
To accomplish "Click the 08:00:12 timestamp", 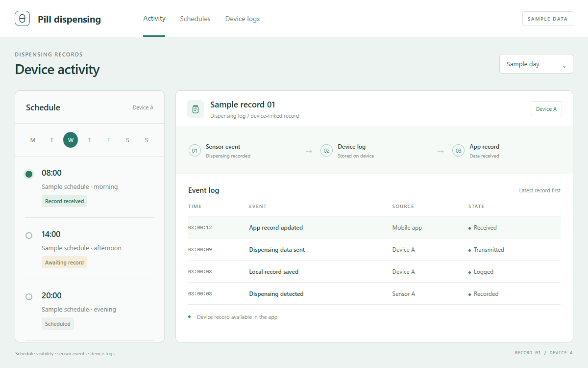I will [200, 228].
